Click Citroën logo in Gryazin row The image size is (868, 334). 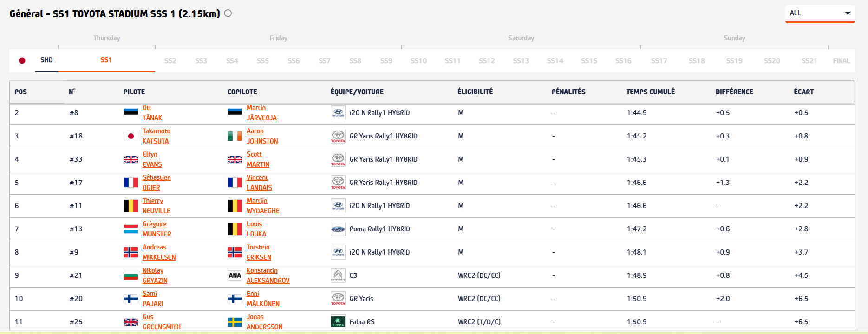click(338, 275)
